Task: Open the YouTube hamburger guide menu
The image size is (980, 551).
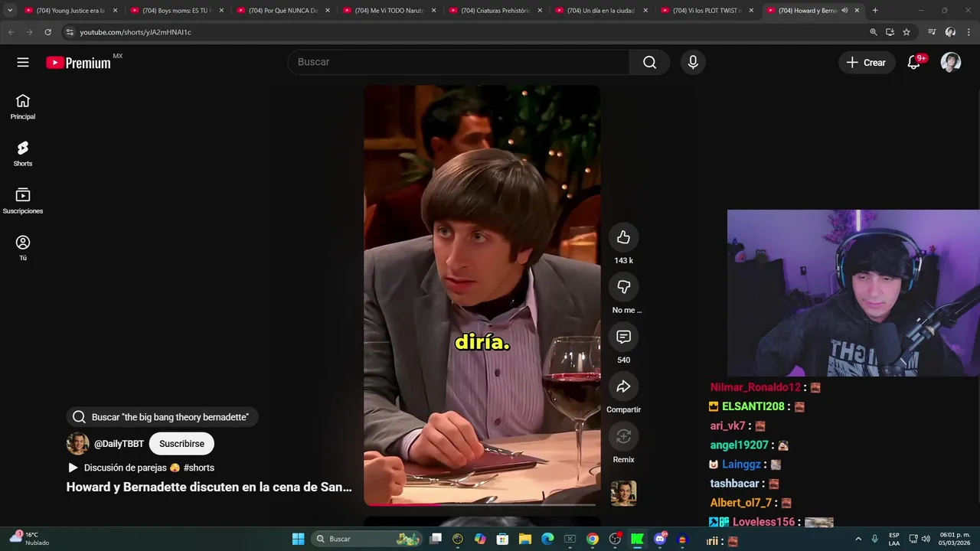Action: tap(23, 63)
